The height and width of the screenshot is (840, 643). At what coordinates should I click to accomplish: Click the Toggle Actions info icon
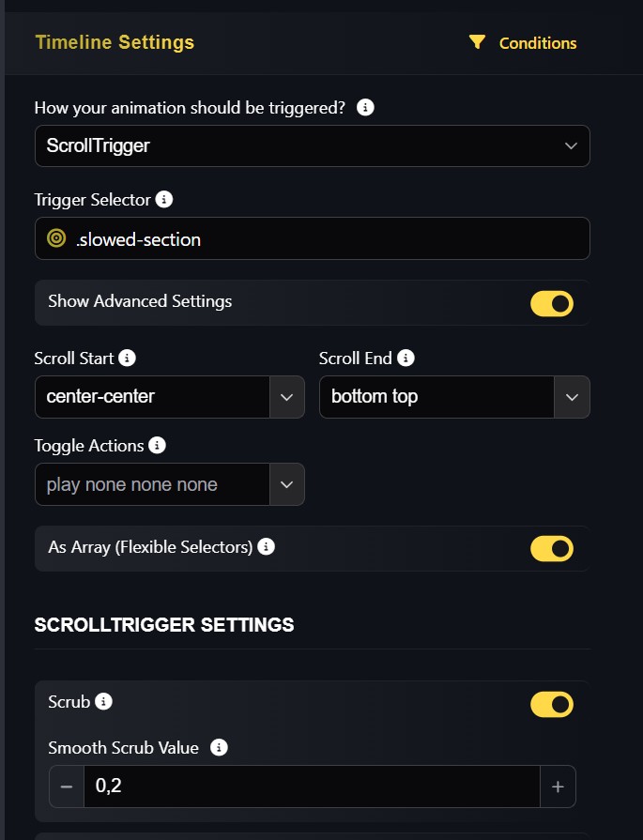pyautogui.click(x=158, y=445)
